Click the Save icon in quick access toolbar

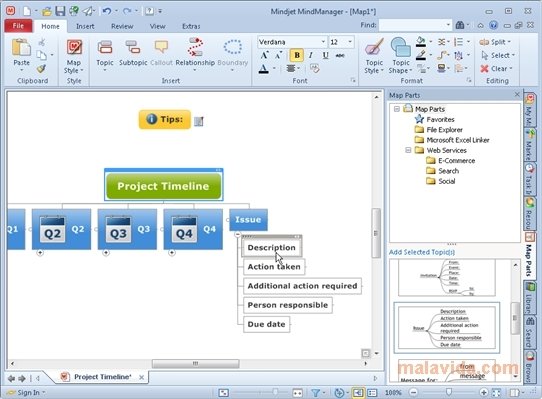coord(60,11)
